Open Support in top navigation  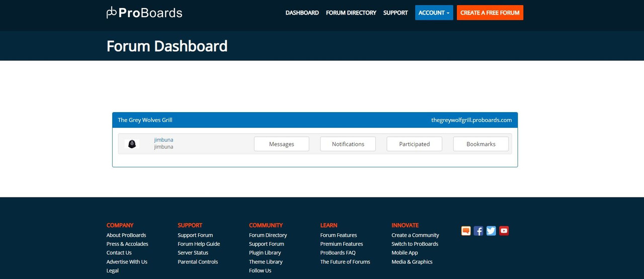pos(395,13)
